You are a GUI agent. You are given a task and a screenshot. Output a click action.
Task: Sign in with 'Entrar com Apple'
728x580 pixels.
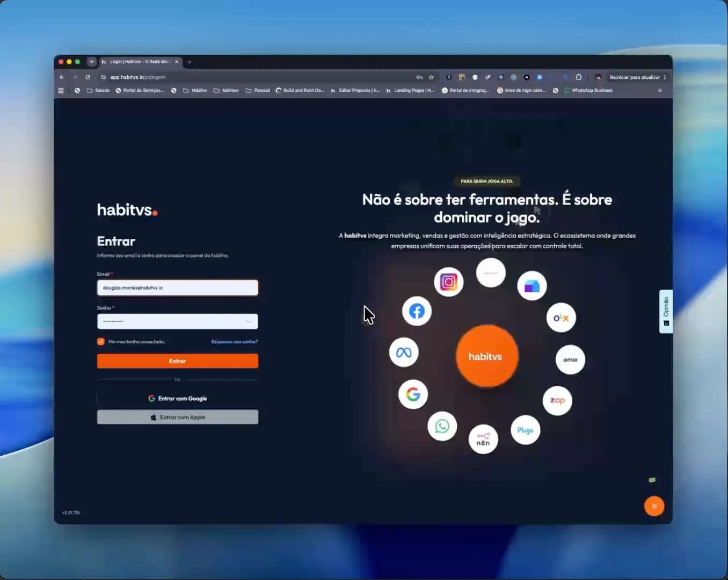point(178,417)
